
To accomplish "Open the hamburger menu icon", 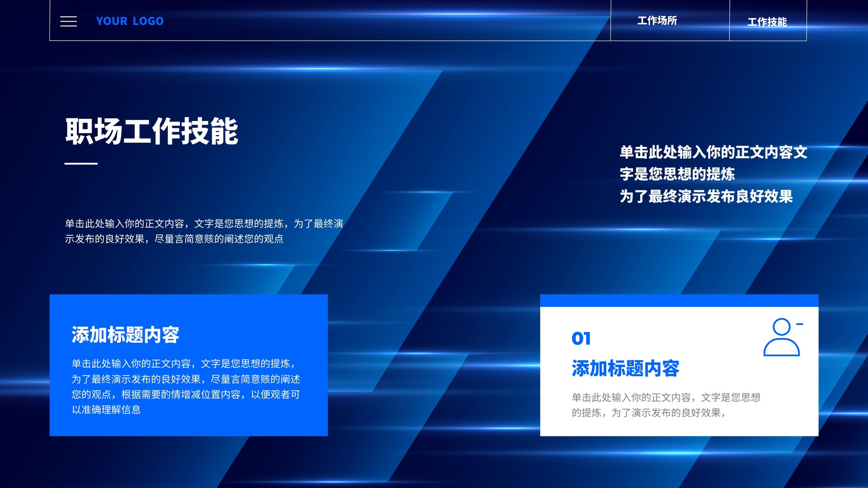I will 68,21.
